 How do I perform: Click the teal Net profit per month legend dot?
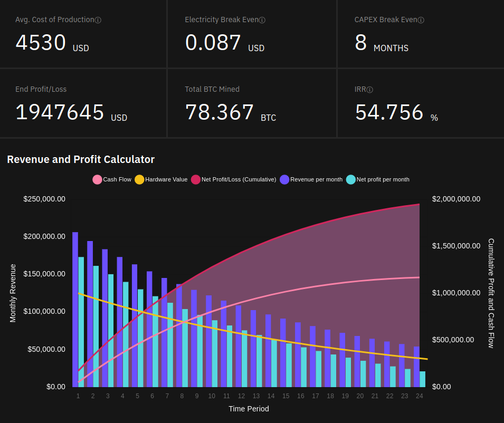350,179
